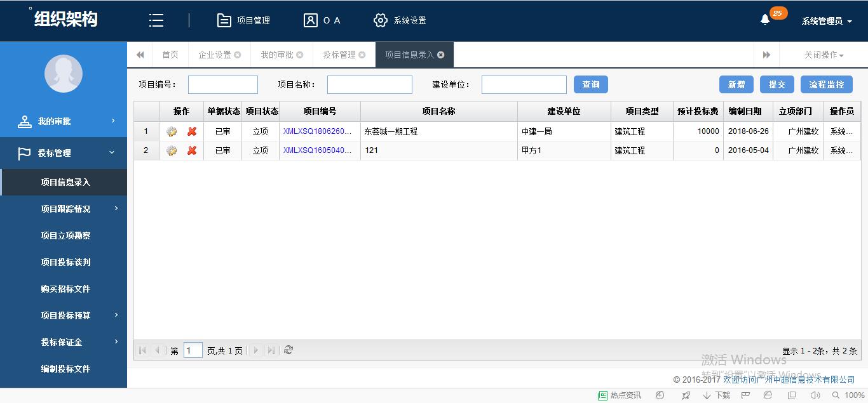
Task: Click the refresh icon in pagination bar
Action: coord(288,350)
